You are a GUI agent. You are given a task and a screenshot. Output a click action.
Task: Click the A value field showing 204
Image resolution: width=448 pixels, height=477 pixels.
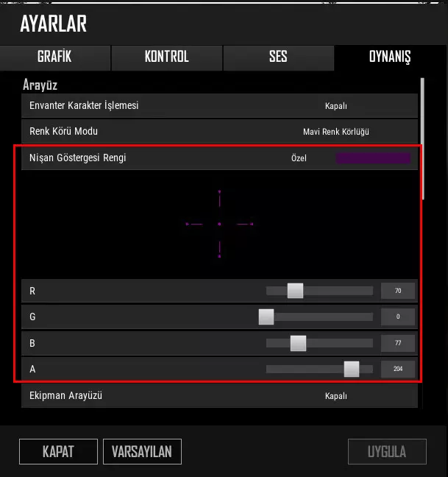click(x=398, y=369)
